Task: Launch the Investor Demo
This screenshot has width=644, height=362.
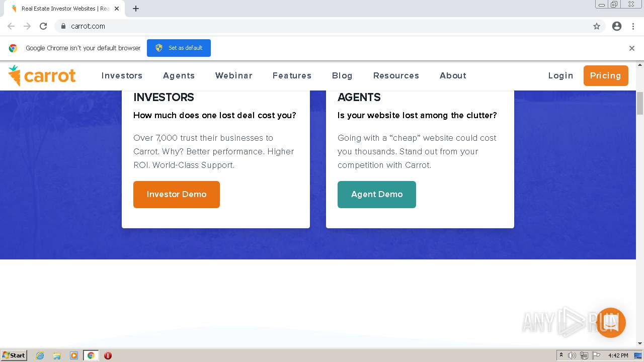Action: 177,195
